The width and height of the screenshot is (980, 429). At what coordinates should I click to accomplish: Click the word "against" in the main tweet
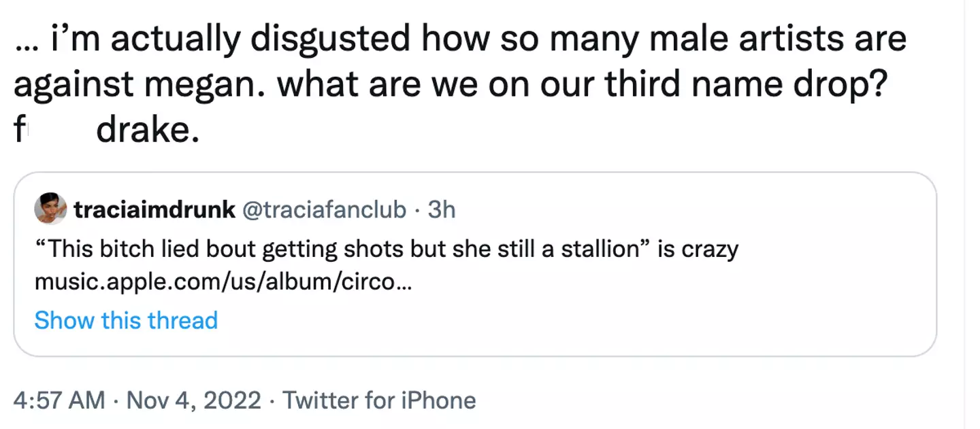(x=73, y=86)
